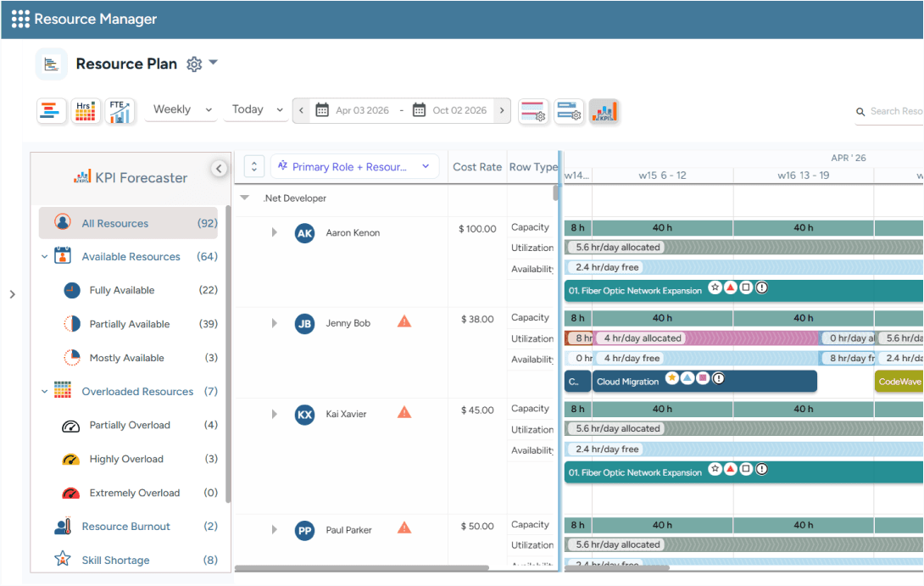The image size is (924, 586).
Task: Open bar settings icon
Action: point(569,111)
